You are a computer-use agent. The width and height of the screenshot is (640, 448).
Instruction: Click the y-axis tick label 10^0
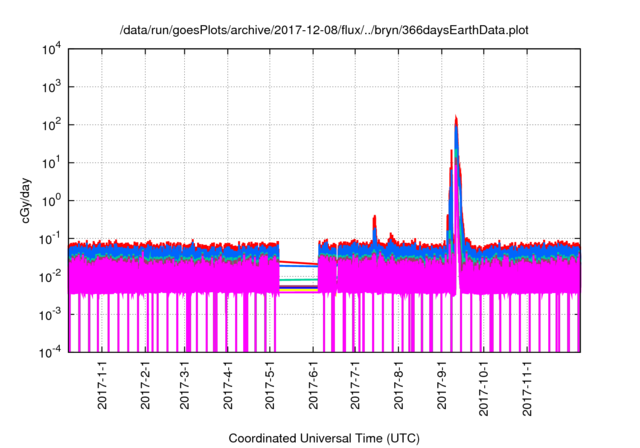tap(50, 201)
